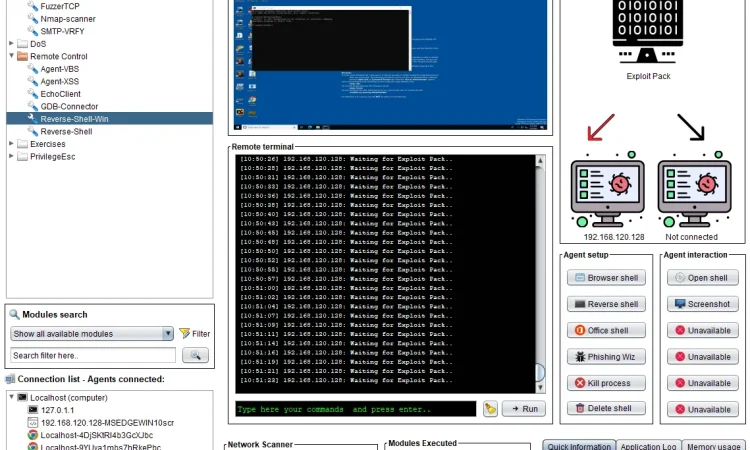Switch to the Application Log tab
750x450 pixels.
[x=651, y=447]
